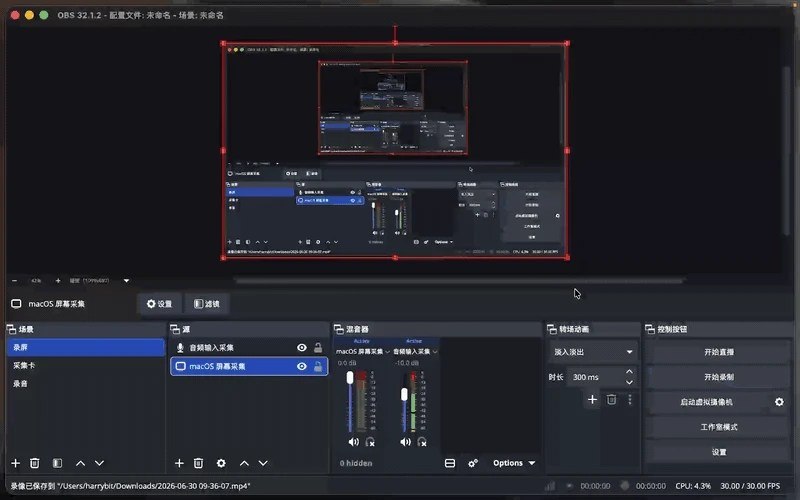The height and width of the screenshot is (500, 800).
Task: Delete selected source with trash icon
Action: coord(198,463)
